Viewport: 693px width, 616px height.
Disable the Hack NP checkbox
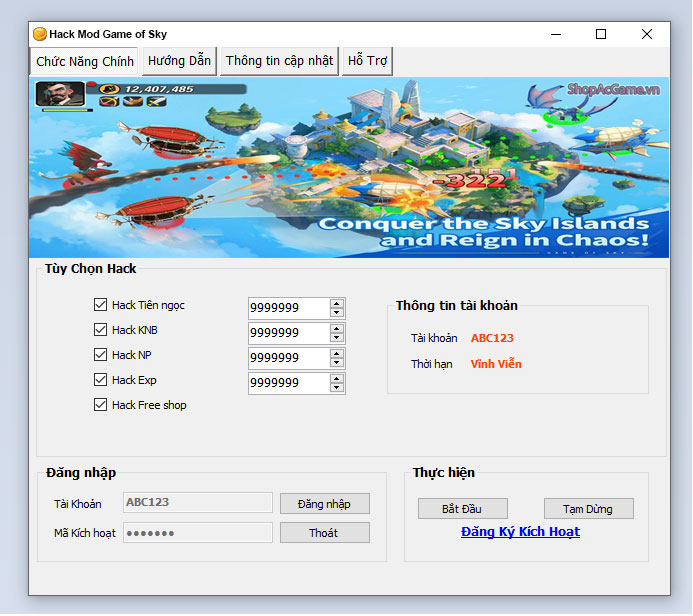tap(100, 354)
